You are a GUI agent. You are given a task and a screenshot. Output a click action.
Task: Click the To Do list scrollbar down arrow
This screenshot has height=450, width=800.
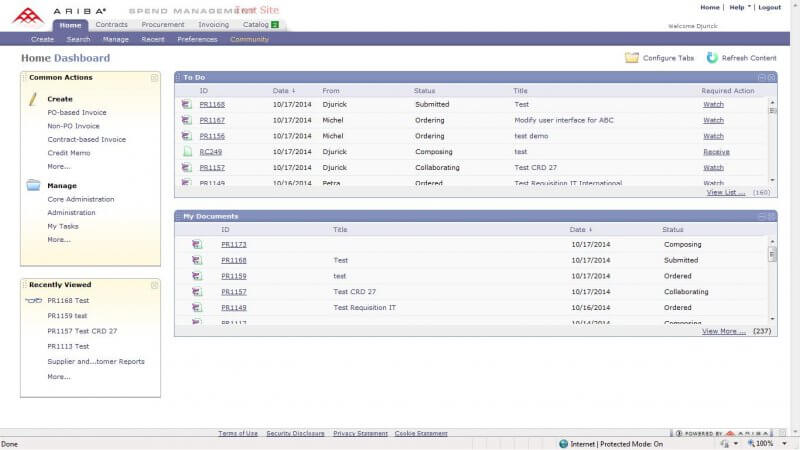click(772, 180)
